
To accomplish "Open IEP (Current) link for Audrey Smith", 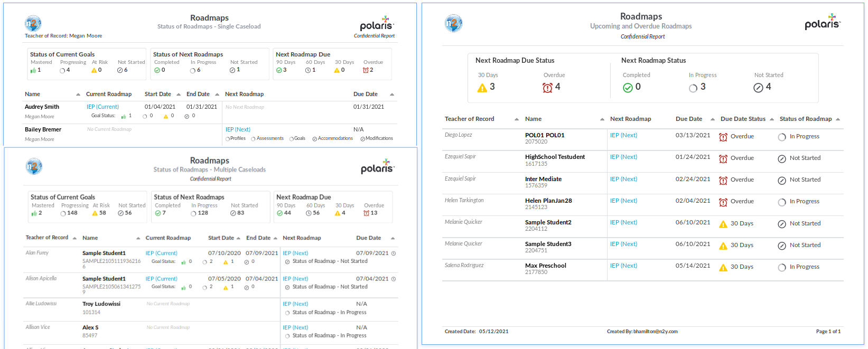I will 102,107.
